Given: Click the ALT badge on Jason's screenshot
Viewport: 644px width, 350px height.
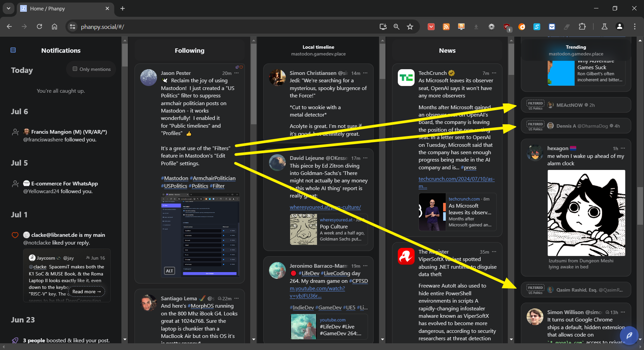Looking at the screenshot, I should click(x=170, y=271).
